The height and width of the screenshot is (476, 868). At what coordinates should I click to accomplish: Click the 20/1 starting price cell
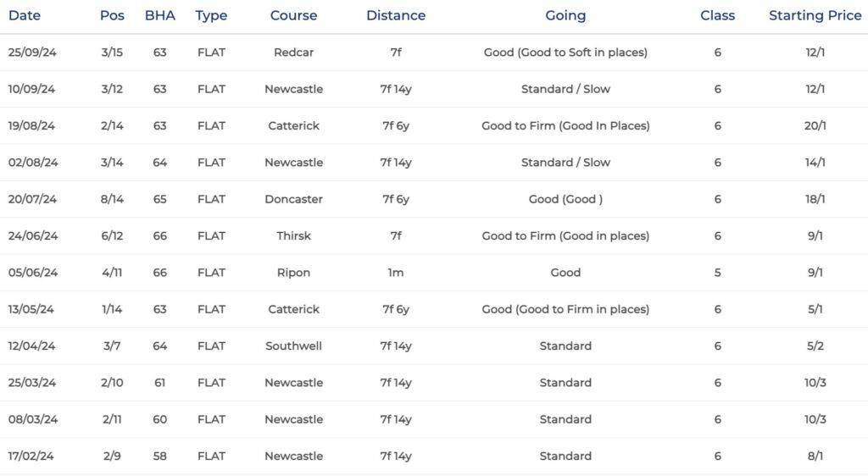coord(815,126)
